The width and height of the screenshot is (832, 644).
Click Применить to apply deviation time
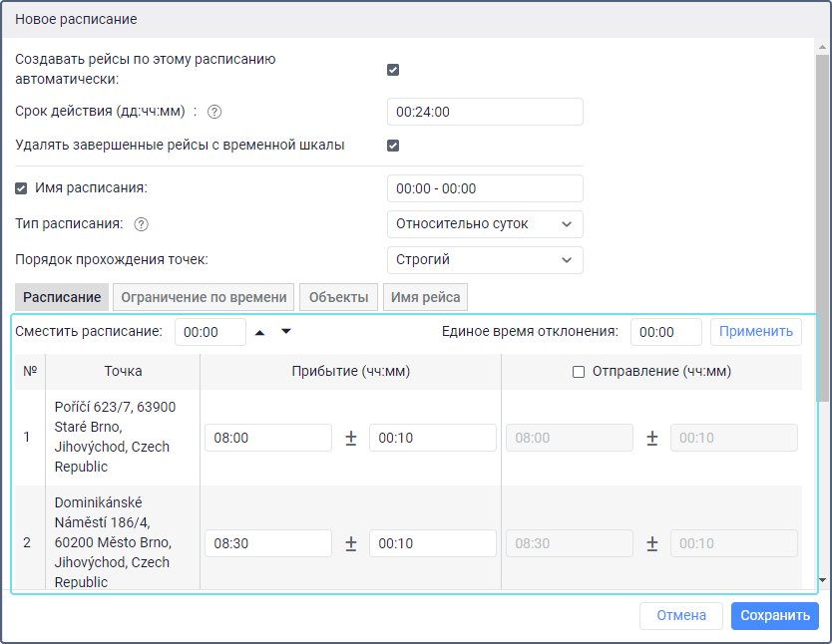(x=755, y=332)
